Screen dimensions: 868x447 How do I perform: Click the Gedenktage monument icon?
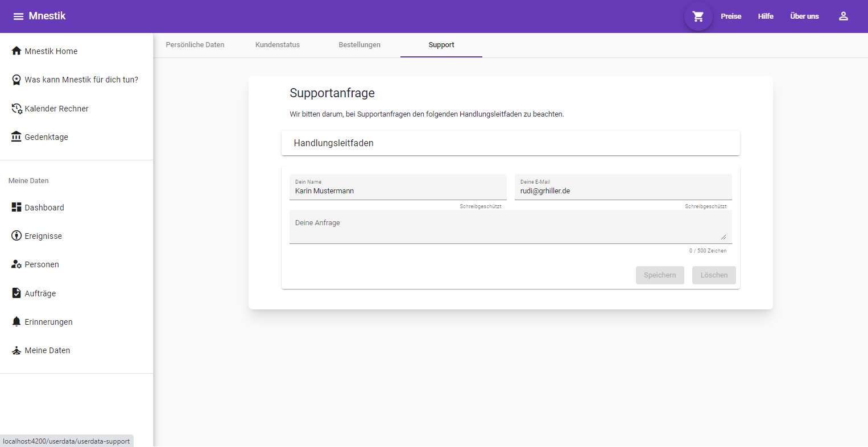coord(16,137)
